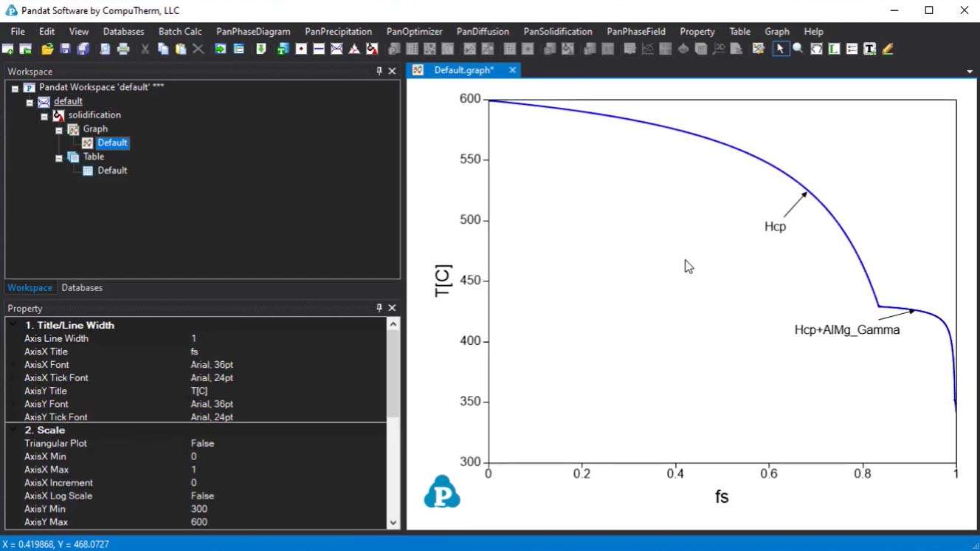This screenshot has height=551, width=980.
Task: Switch to the Databases tab
Action: (x=82, y=288)
